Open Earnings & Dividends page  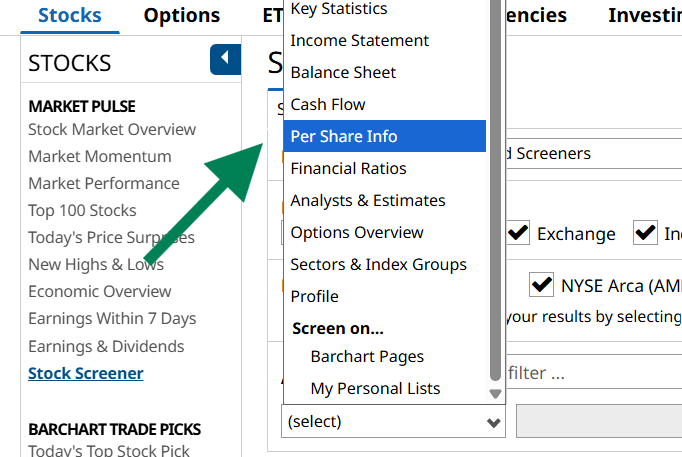106,346
